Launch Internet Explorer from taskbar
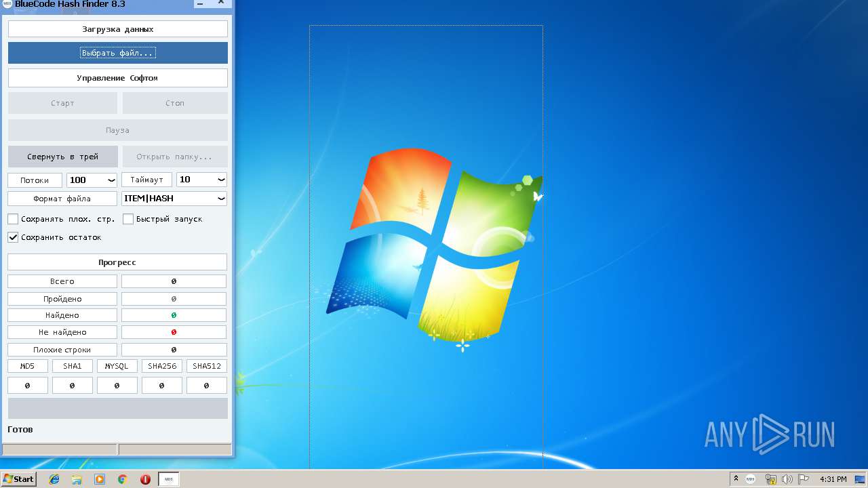Image resolution: width=868 pixels, height=488 pixels. [x=54, y=479]
